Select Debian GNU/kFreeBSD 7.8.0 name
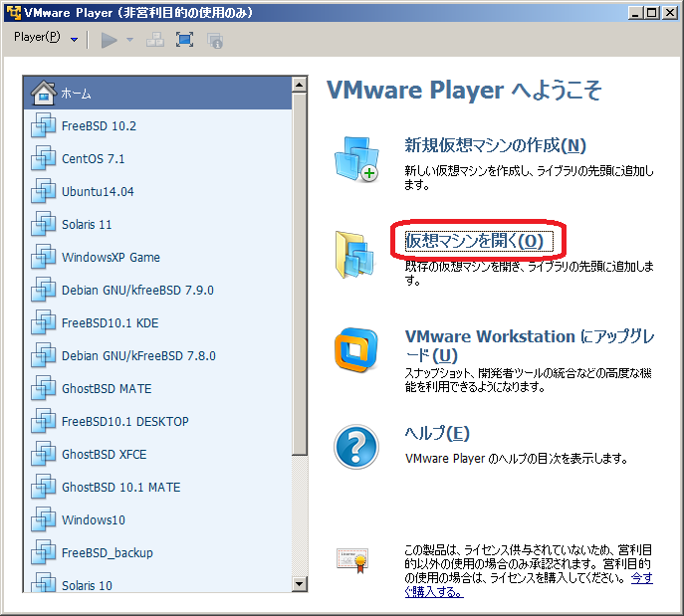This screenshot has width=684, height=616. tap(138, 356)
